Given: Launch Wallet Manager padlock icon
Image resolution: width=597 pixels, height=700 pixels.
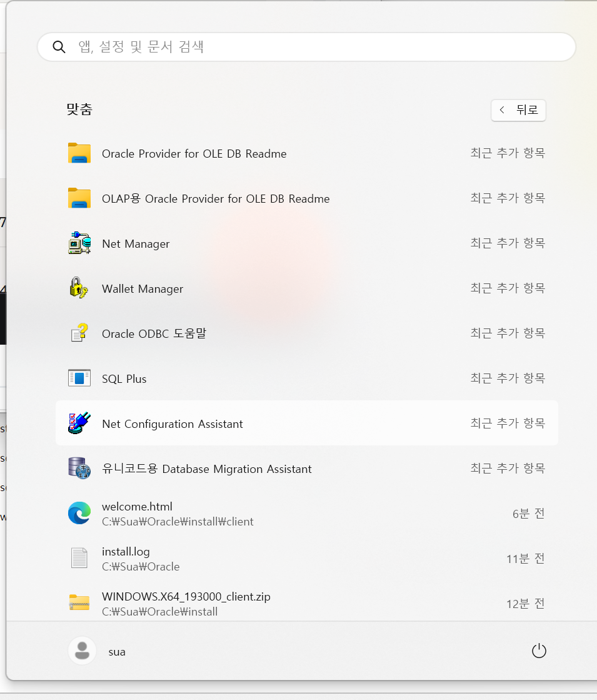Looking at the screenshot, I should tap(79, 288).
